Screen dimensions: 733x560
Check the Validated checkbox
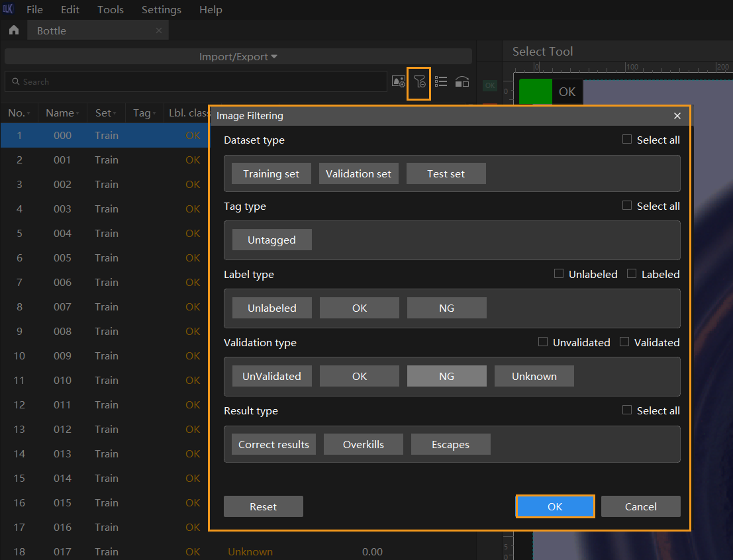624,342
